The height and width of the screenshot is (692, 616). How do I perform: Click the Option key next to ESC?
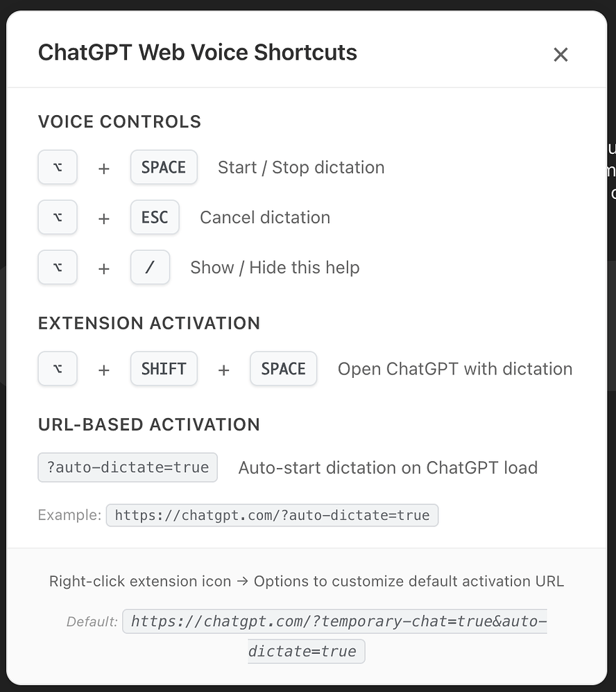pyautogui.click(x=58, y=217)
